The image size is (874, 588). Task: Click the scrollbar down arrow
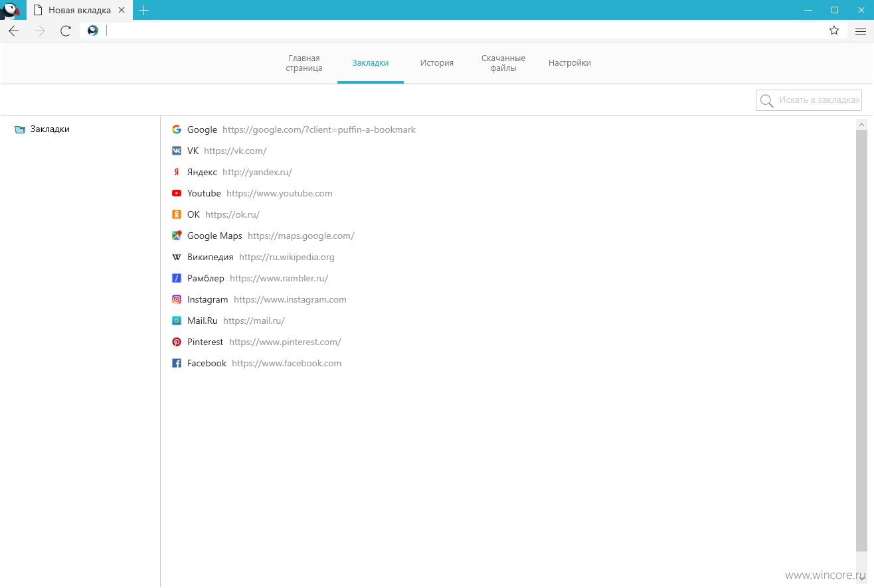tap(861, 578)
